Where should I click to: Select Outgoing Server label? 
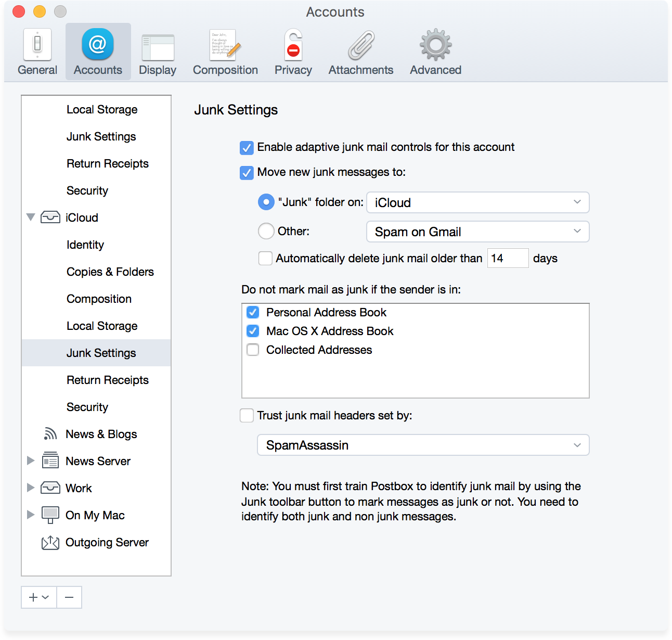[x=107, y=542]
